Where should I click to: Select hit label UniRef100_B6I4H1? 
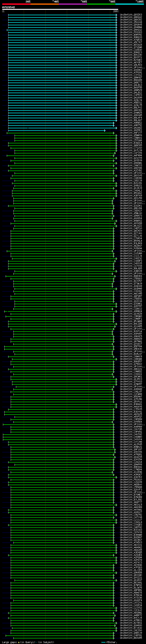point(131,583)
